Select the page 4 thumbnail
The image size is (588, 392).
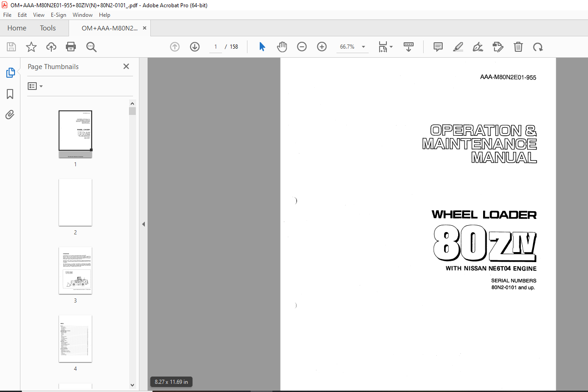(x=75, y=338)
